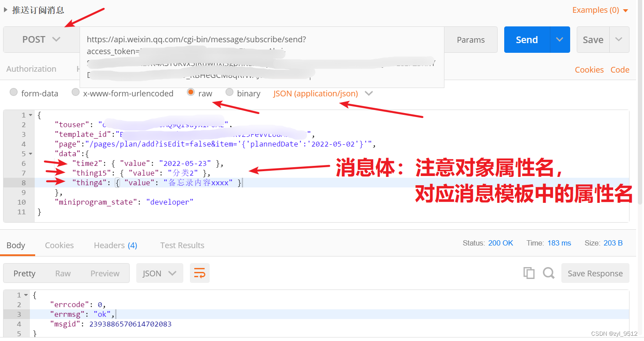Switch to the Test Results tab
The height and width of the screenshot is (341, 644).
click(x=182, y=246)
